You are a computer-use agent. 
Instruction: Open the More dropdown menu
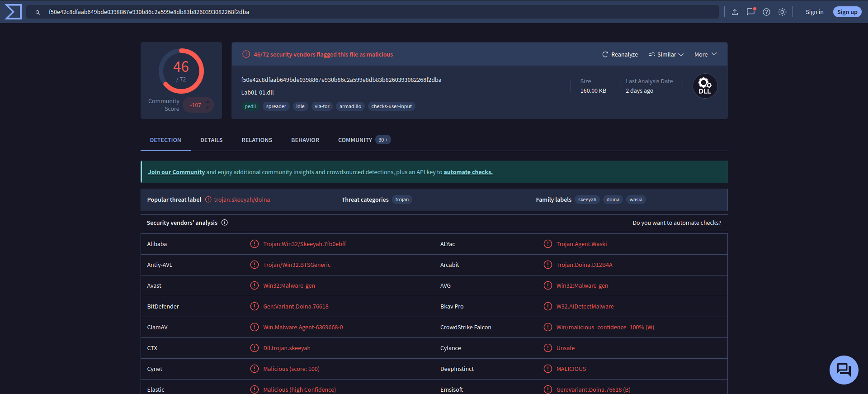[706, 54]
